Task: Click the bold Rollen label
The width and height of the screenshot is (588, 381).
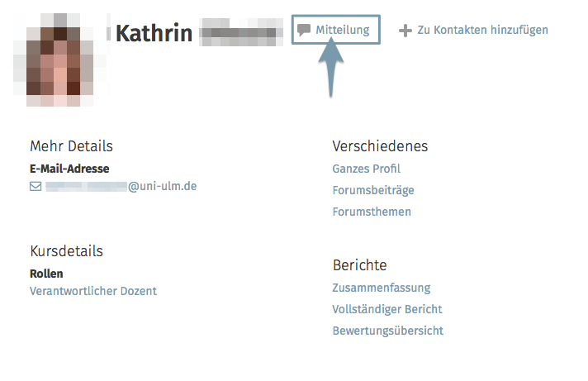Action: coord(46,273)
